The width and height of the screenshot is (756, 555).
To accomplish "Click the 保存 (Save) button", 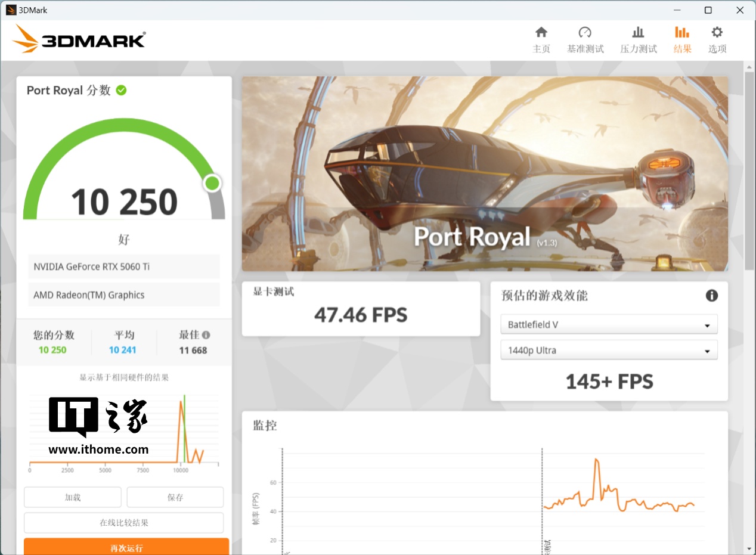I will pyautogui.click(x=175, y=497).
